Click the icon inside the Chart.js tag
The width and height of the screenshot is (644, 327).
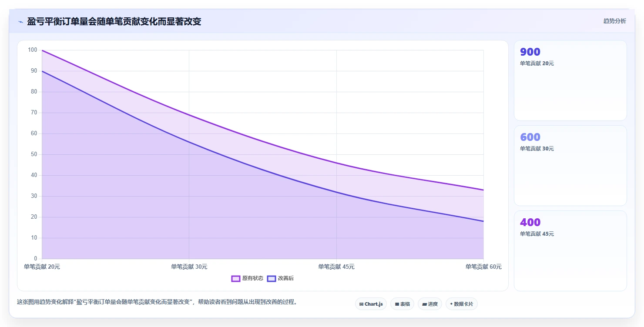click(x=361, y=304)
